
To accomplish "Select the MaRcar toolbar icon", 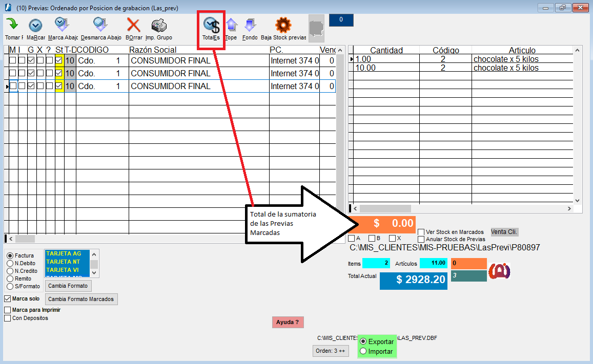I will pos(35,25).
